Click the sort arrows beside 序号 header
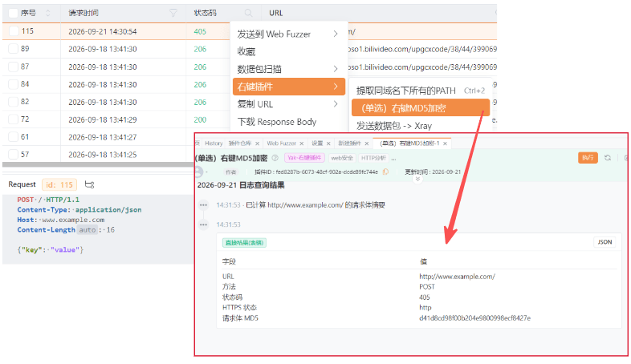This screenshot has height=364, width=631. coord(48,13)
